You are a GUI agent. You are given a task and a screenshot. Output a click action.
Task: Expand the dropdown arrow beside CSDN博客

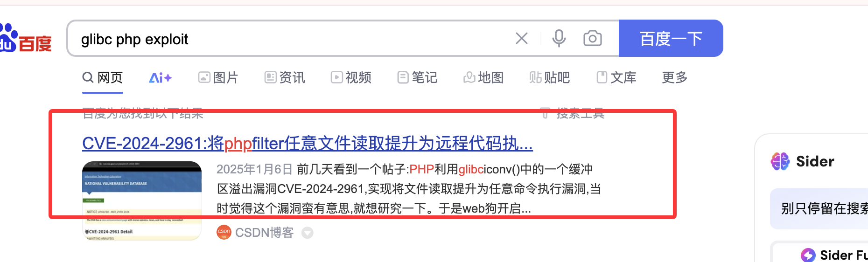pos(307,232)
